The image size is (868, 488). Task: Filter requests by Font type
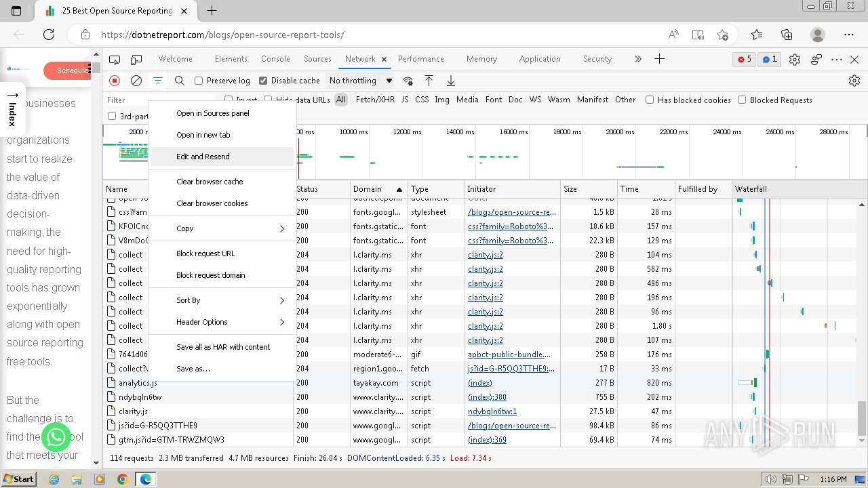coord(494,100)
